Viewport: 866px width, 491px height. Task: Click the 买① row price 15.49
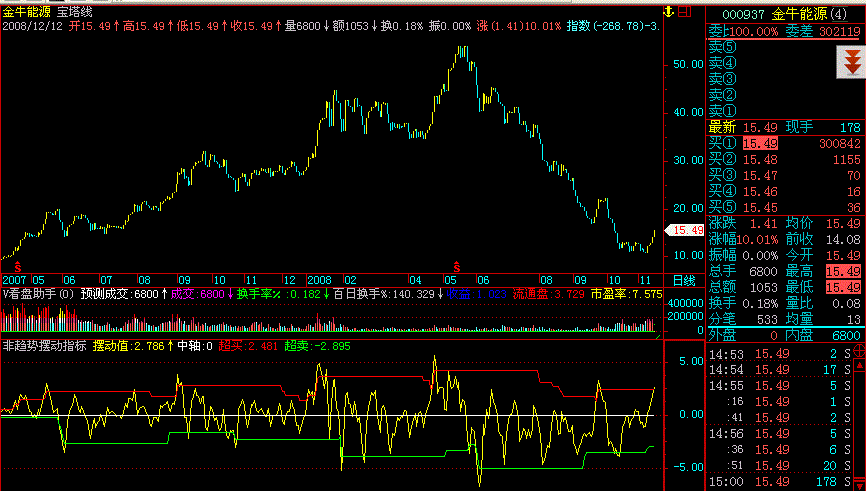coord(760,144)
